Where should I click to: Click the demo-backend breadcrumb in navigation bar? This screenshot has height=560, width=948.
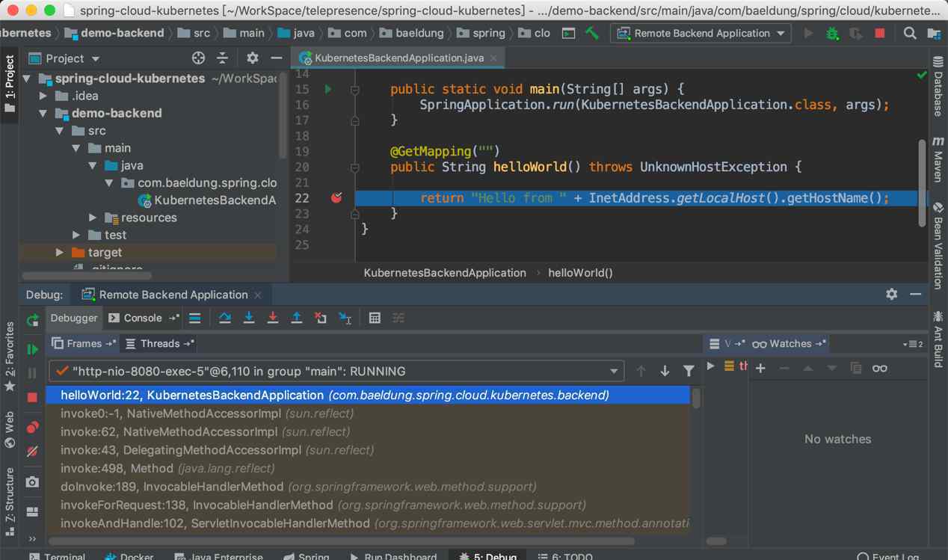pos(114,33)
